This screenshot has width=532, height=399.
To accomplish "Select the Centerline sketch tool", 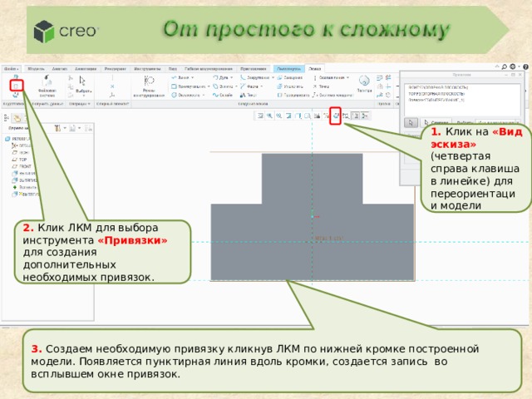I will [329, 77].
